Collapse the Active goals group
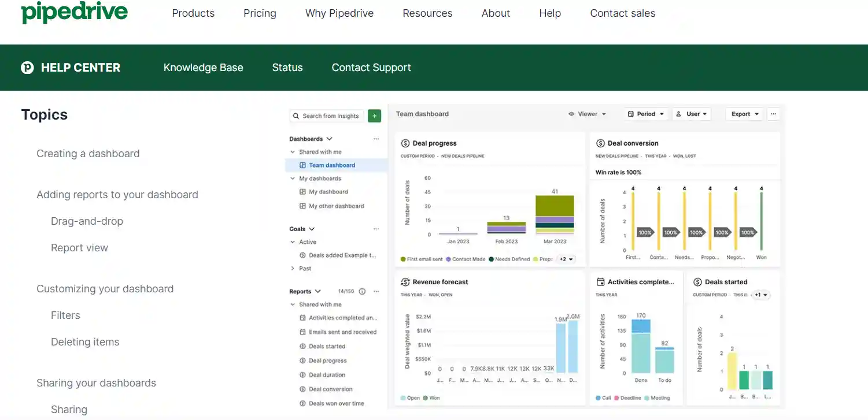 pyautogui.click(x=293, y=243)
